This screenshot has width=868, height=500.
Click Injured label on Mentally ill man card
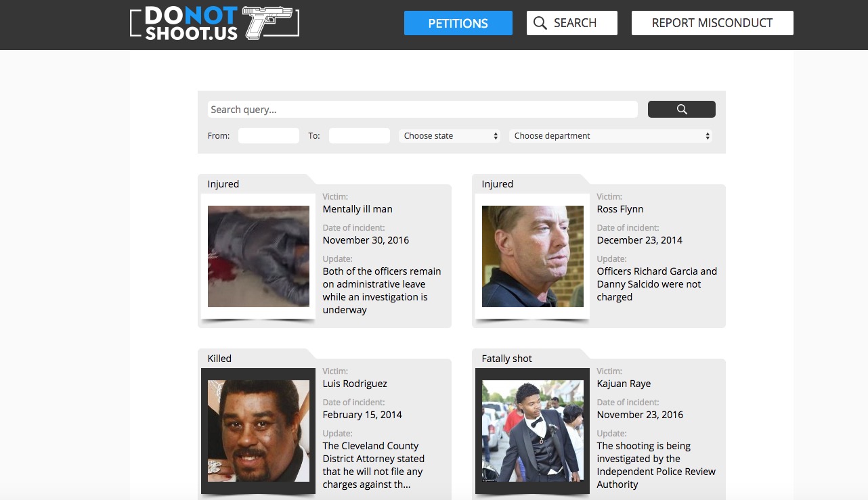(x=223, y=184)
